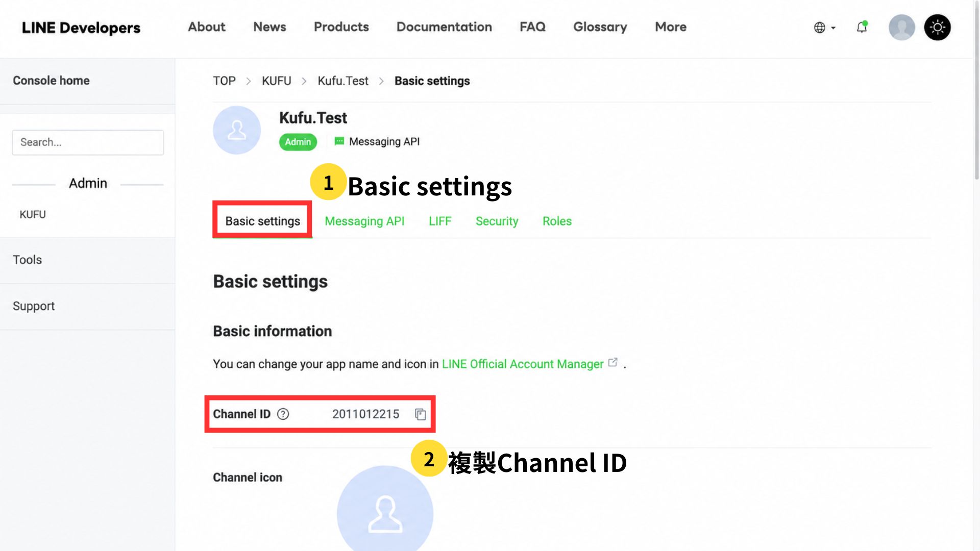The height and width of the screenshot is (551, 980).
Task: Open the Glossary page
Action: point(600,27)
